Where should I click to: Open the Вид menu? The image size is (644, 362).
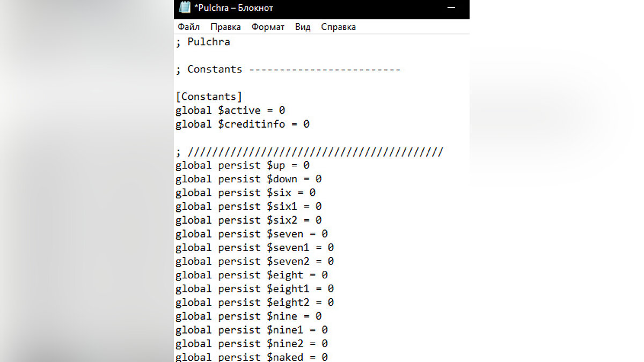[303, 27]
